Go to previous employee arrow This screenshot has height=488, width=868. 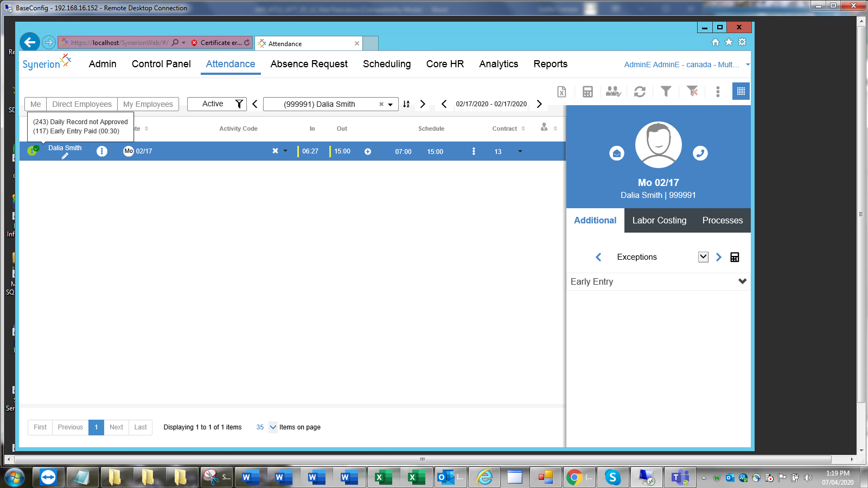255,104
